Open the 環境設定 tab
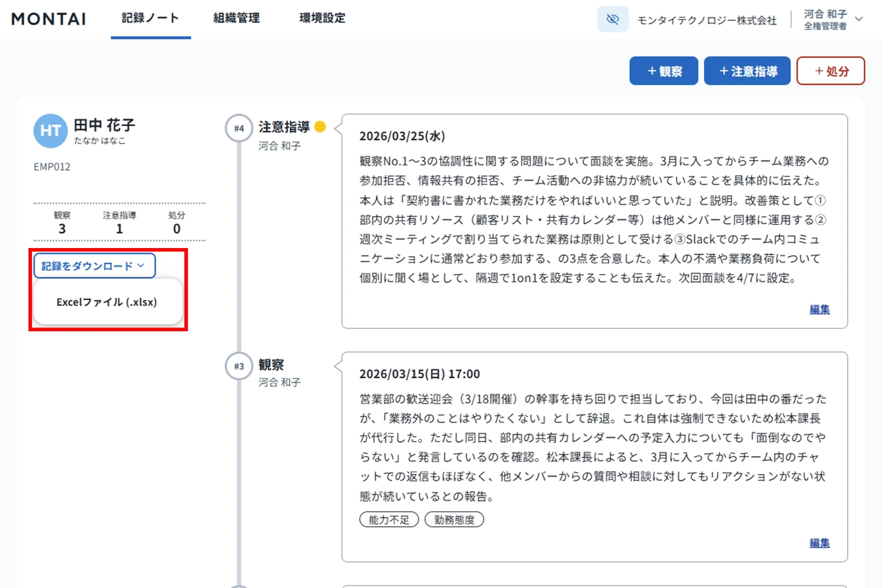 tap(322, 18)
